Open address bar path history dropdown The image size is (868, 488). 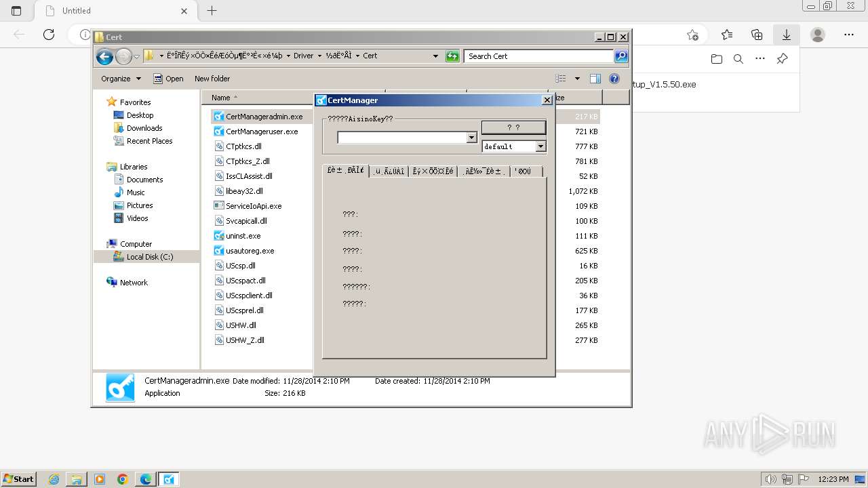(x=435, y=56)
